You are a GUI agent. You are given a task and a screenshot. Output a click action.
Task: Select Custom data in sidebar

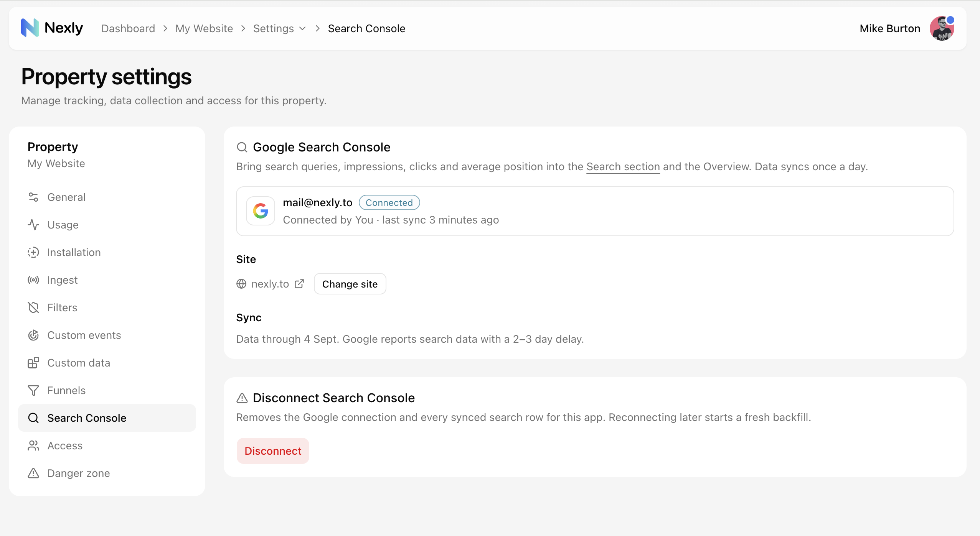[x=107, y=363]
